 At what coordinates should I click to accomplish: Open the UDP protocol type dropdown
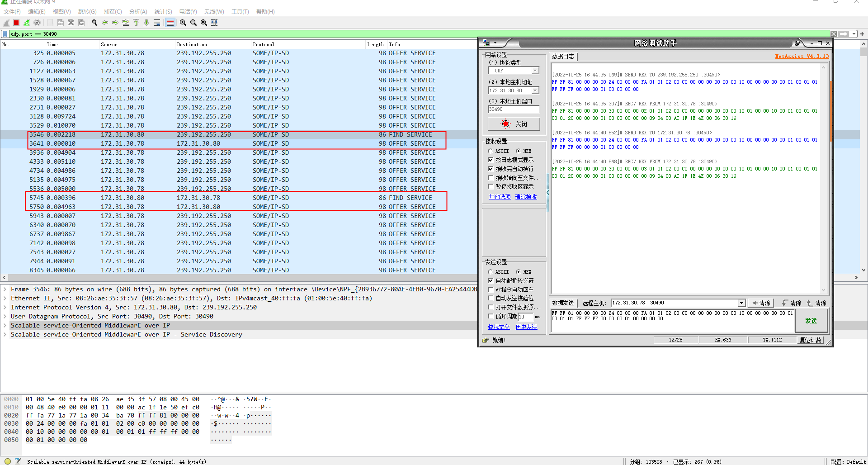535,71
